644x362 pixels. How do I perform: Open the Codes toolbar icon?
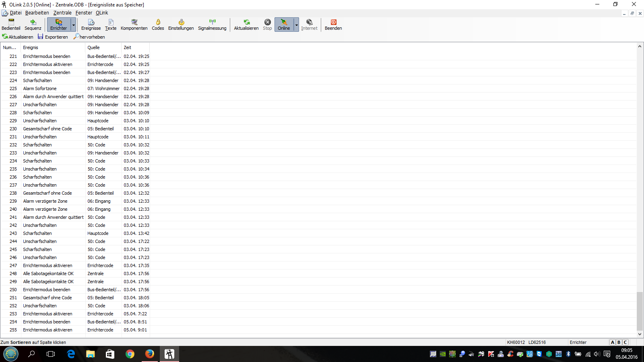(x=158, y=25)
